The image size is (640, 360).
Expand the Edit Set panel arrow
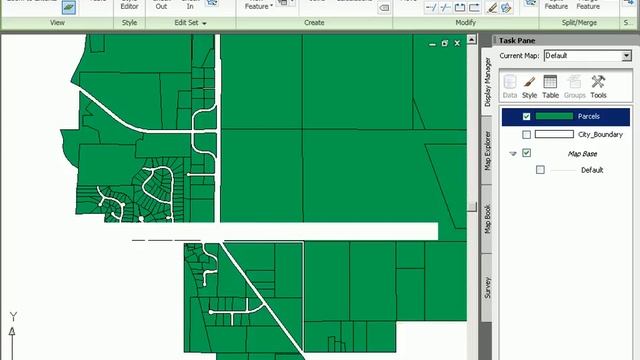[x=204, y=23]
